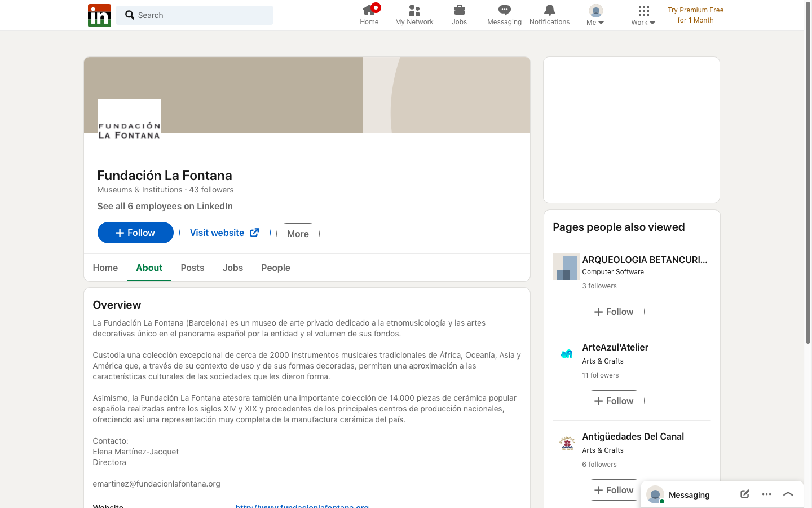This screenshot has width=812, height=508.
Task: Click compose new message icon
Action: coord(745,494)
